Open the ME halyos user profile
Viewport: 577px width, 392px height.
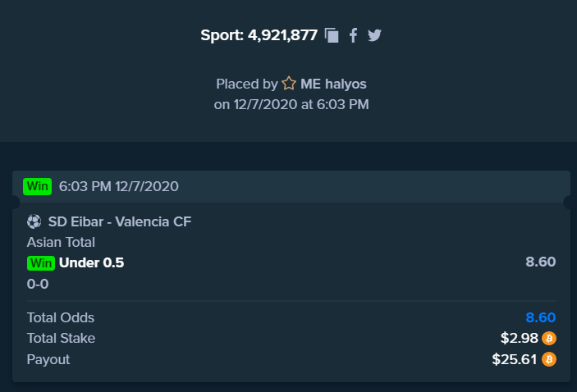(x=333, y=84)
